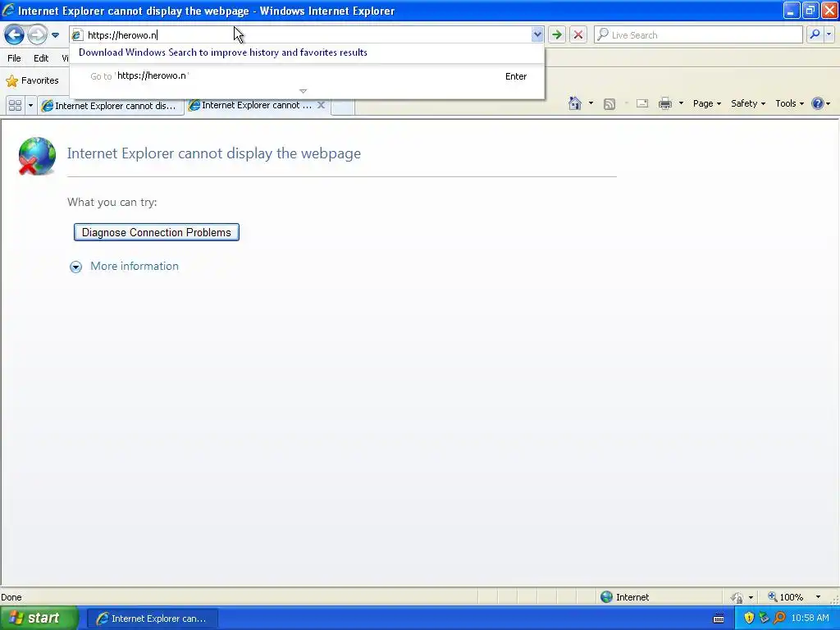Open the search provider options dropdown

pos(829,34)
